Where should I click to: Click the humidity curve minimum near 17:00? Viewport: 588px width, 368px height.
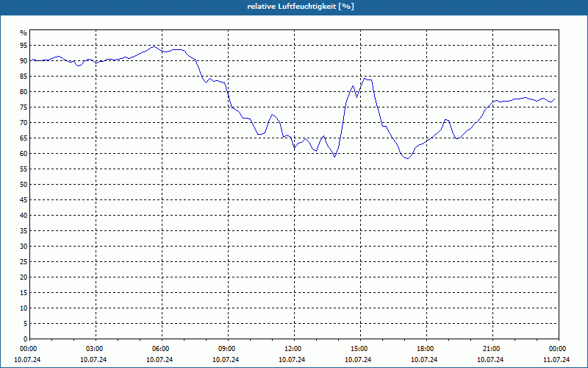coord(408,158)
